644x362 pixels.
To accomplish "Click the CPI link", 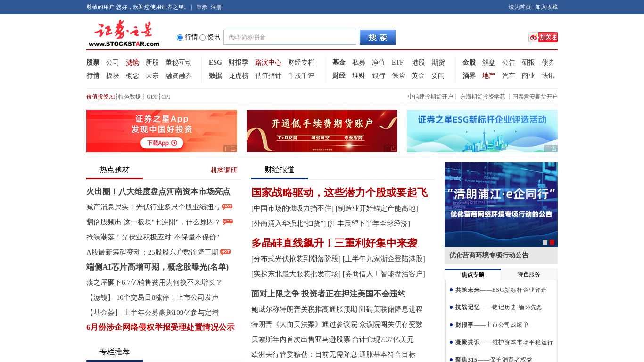I will pyautogui.click(x=165, y=97).
